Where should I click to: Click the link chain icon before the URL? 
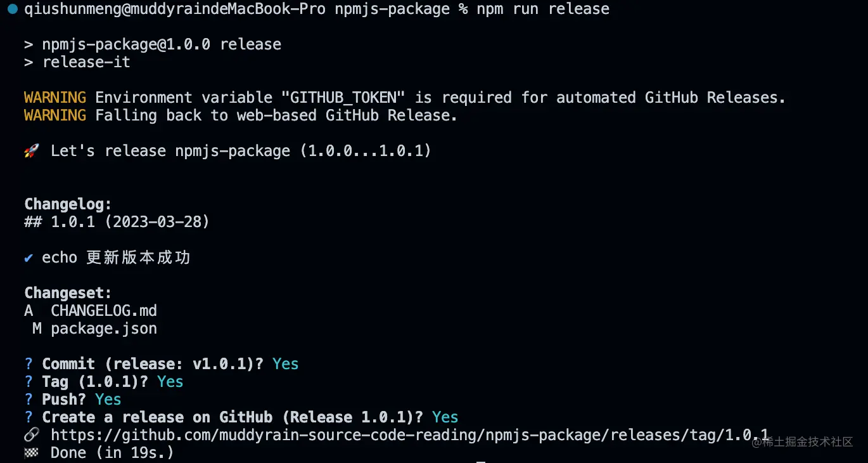(x=32, y=435)
